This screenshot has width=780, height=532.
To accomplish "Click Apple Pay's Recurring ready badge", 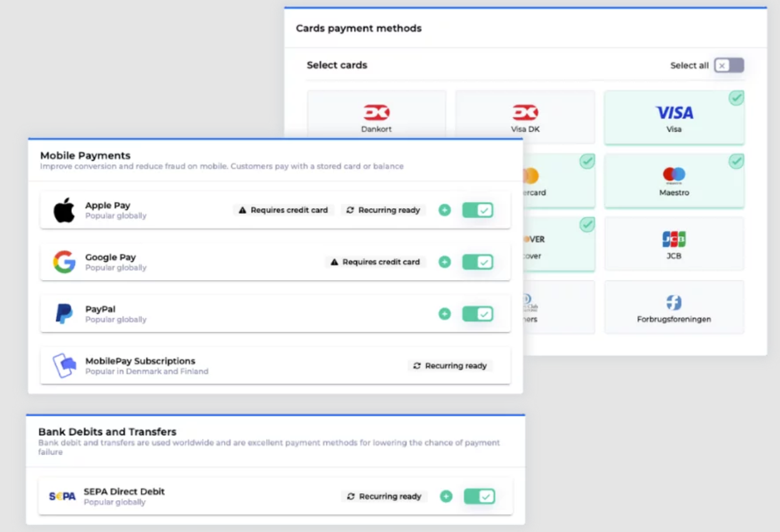I will point(383,210).
